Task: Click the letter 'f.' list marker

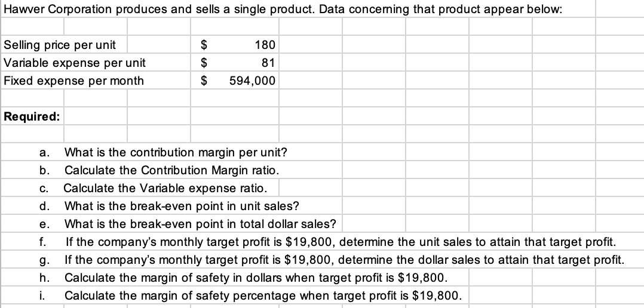Action: [43, 242]
